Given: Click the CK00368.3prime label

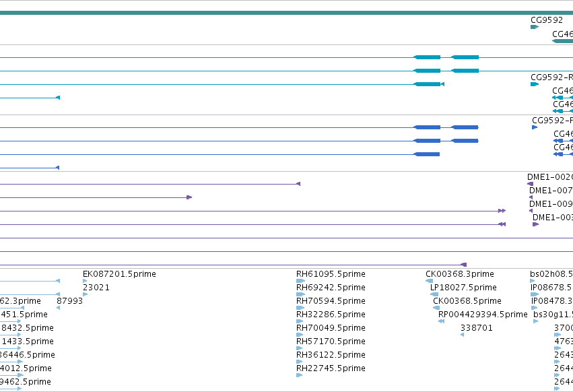Looking at the screenshot, I should (460, 274).
